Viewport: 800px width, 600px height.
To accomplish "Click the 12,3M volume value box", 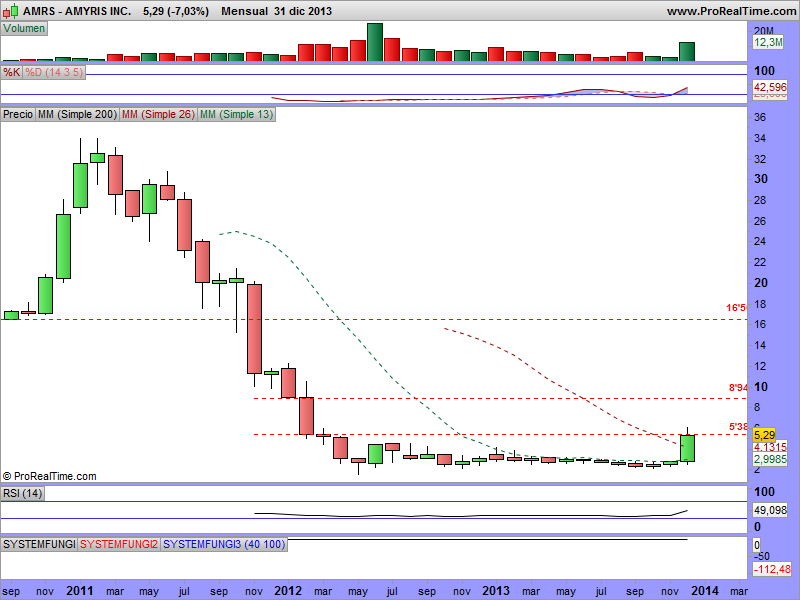I will [768, 42].
